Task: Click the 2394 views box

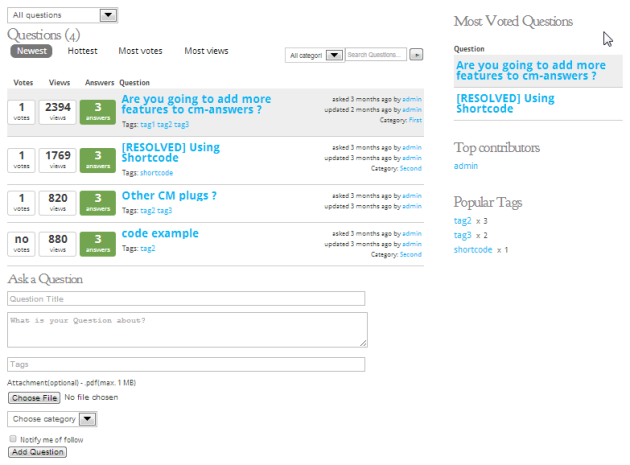Action: [x=57, y=112]
